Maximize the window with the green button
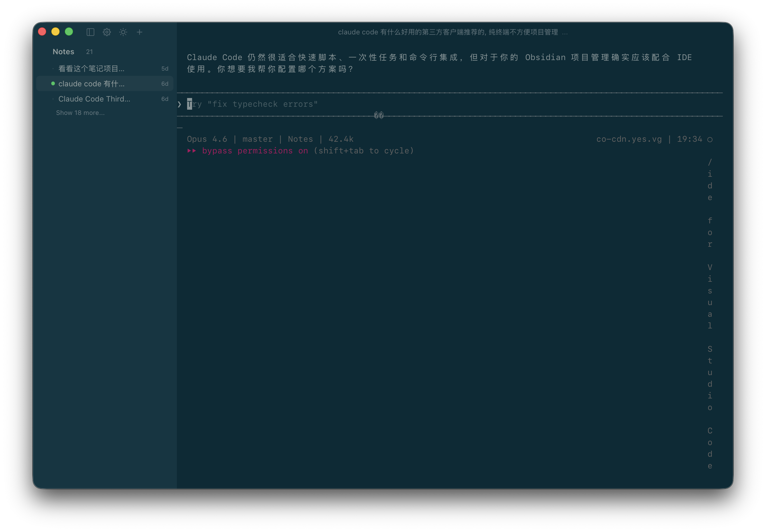 69,32
